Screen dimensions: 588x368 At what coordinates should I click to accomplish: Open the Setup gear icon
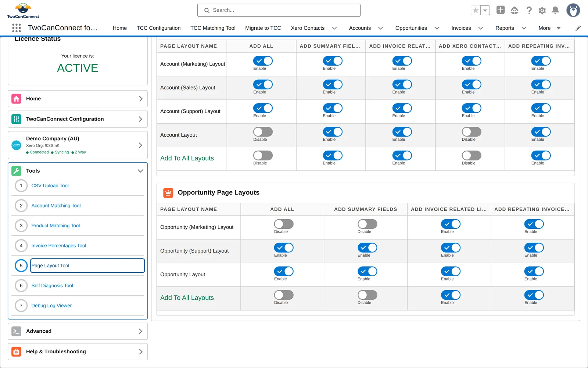pos(542,10)
